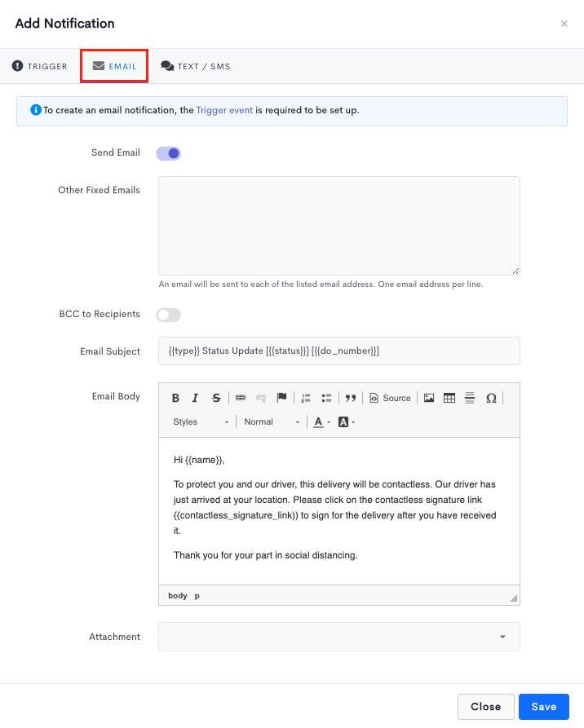Insert a numbered list

point(306,398)
